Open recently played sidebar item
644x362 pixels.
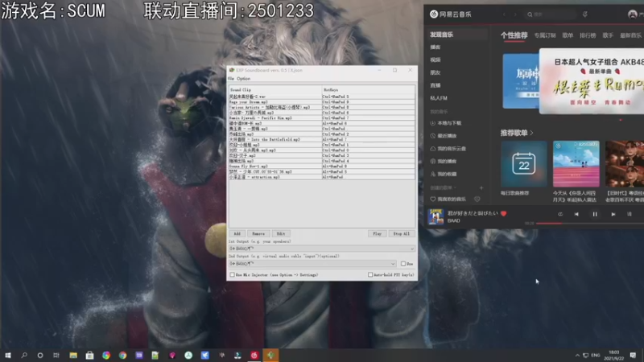444,136
